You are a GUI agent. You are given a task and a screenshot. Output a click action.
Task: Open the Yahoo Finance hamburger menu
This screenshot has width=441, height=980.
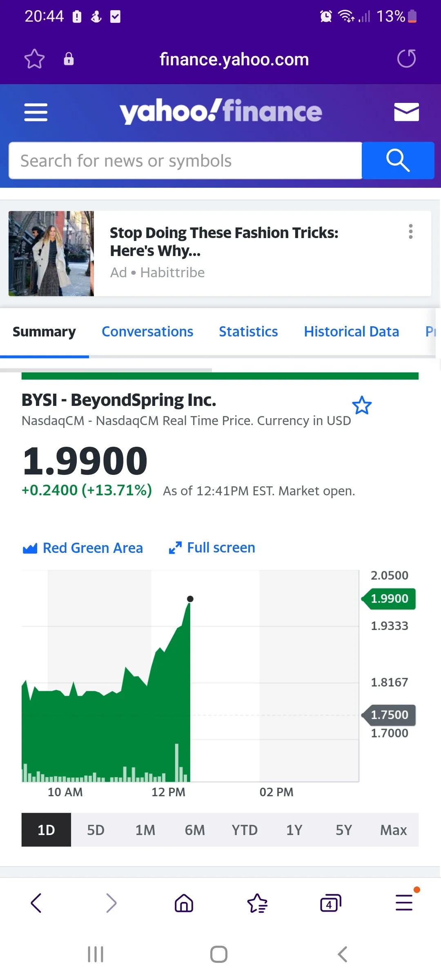36,112
